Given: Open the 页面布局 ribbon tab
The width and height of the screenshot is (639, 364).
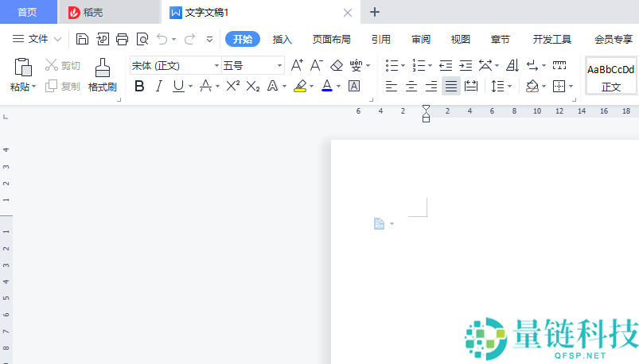Looking at the screenshot, I should point(331,39).
